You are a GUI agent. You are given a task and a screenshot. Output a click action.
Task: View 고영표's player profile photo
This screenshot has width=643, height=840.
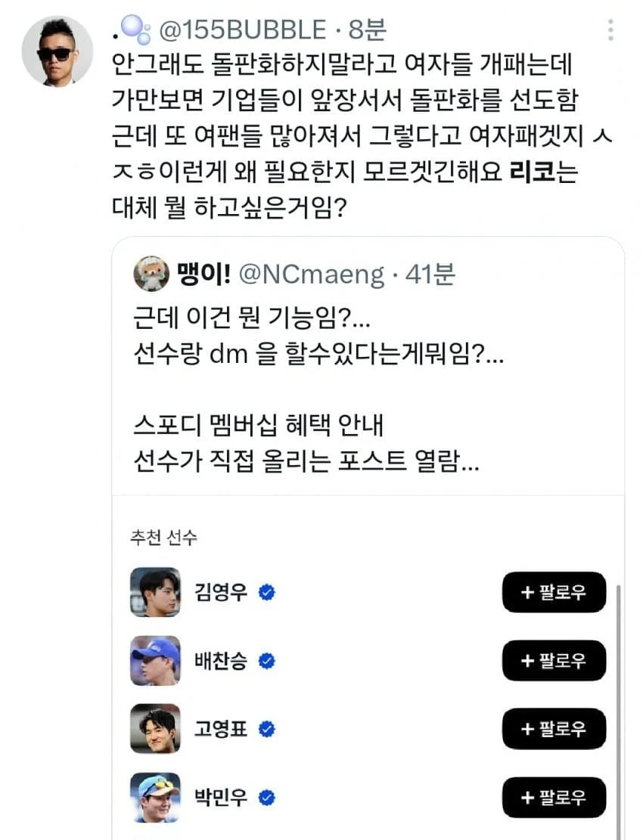(x=155, y=729)
